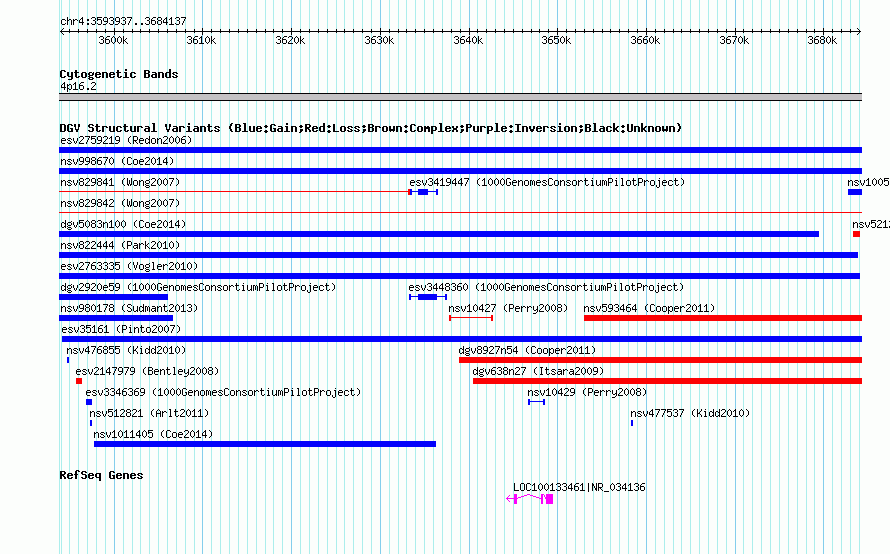The width and height of the screenshot is (890, 554).
Task: Click the nsv10429 (Perry2008) blue glyph
Action: 536,402
